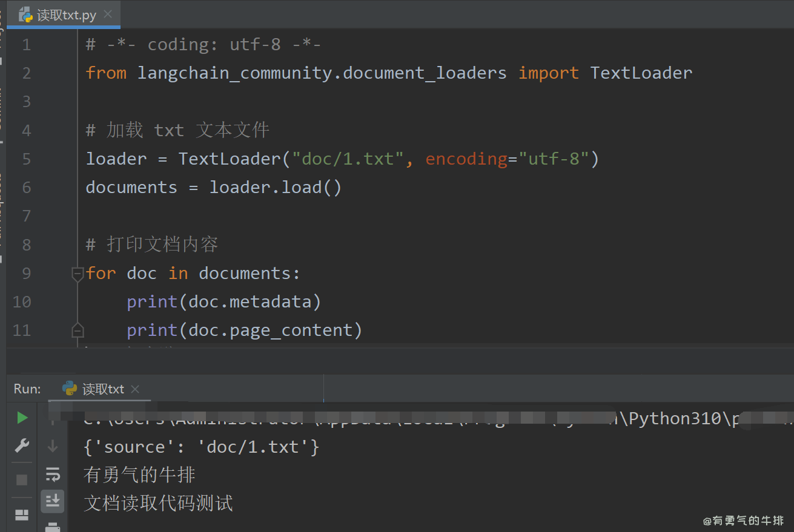The height and width of the screenshot is (532, 794).
Task: Toggle scroll to end of output
Action: 53,501
